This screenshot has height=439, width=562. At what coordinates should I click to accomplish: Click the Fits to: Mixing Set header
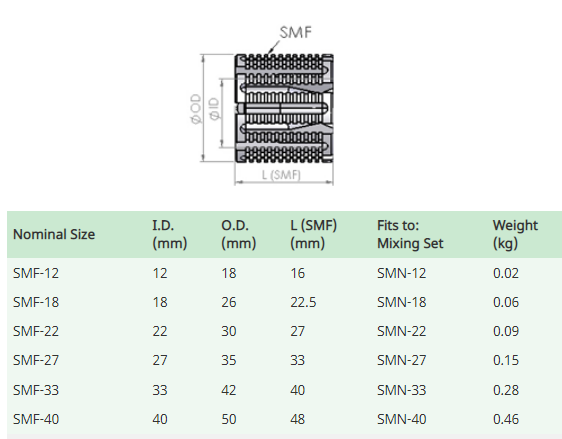point(410,234)
